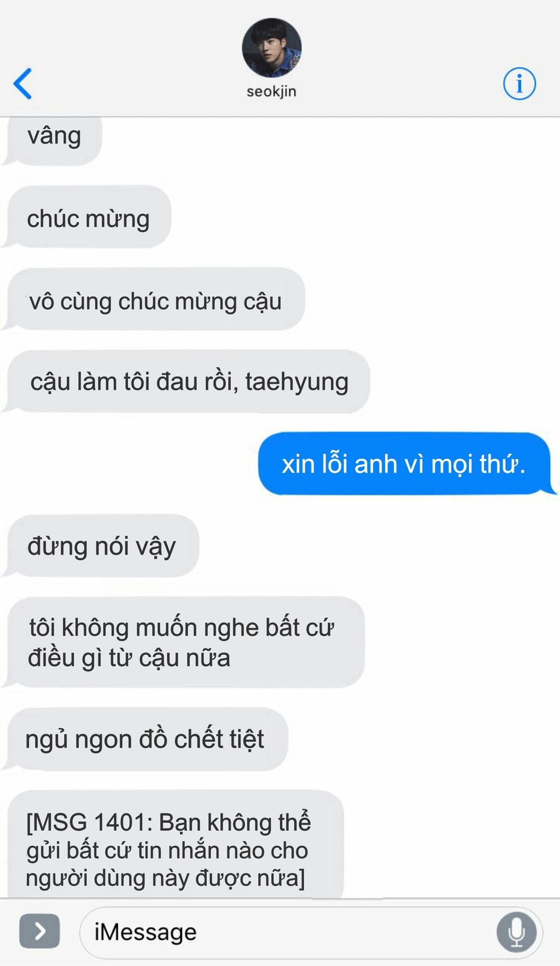This screenshot has height=966, width=560.
Task: Tap the empty area right of 'đừng nói vậy'
Action: [x=377, y=545]
